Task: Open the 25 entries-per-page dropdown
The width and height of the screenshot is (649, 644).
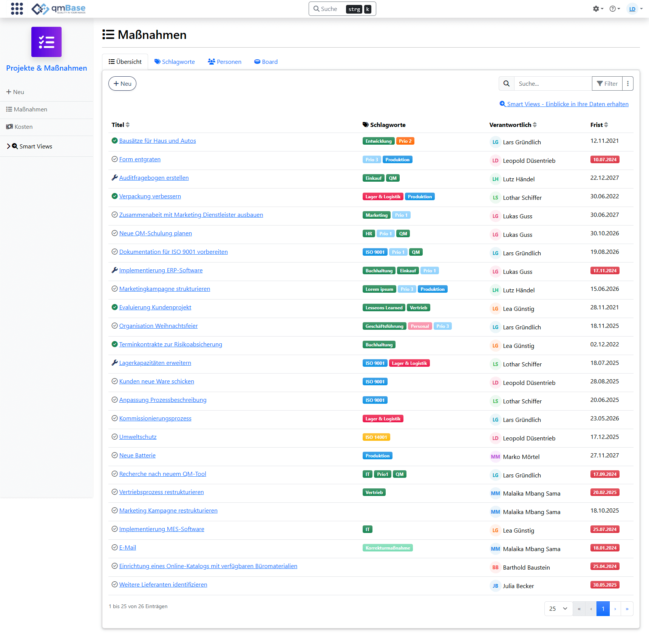Action: [558, 608]
